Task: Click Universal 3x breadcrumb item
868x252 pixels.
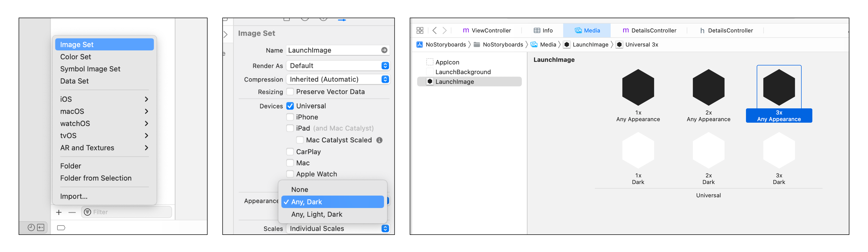Action: [637, 44]
